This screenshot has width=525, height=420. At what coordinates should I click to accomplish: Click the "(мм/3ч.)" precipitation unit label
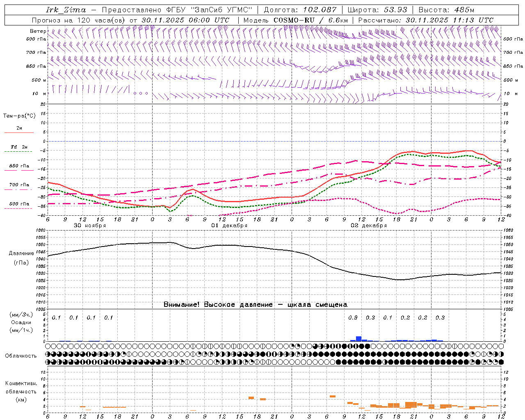coord(21,315)
